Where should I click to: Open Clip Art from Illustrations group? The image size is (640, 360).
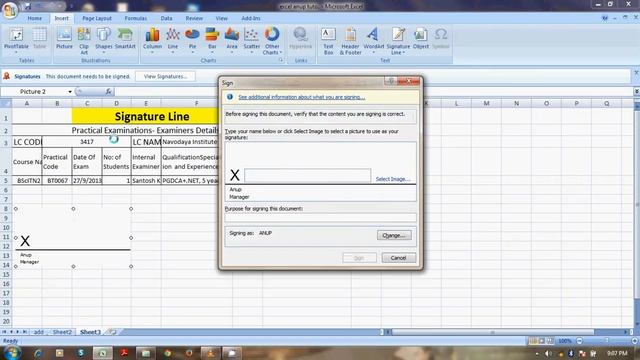point(84,41)
